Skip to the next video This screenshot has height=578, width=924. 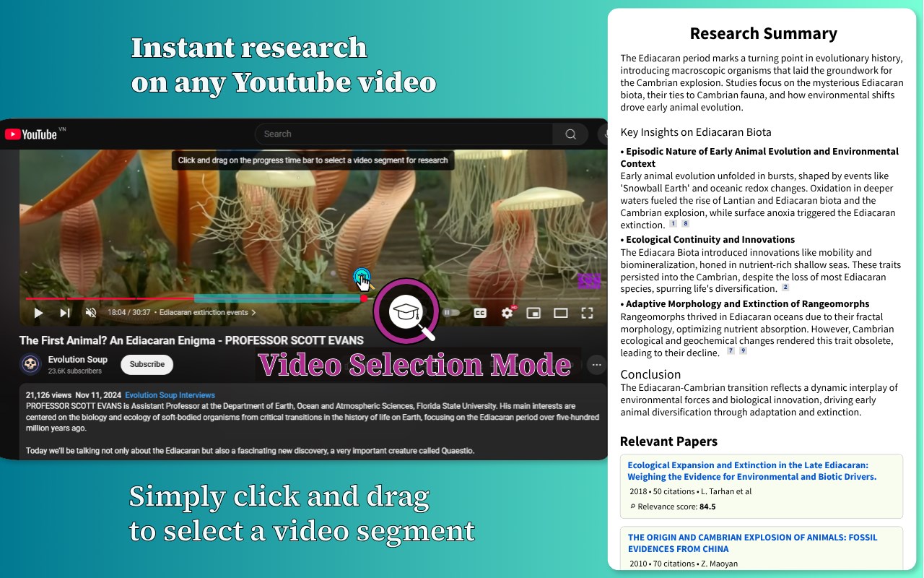click(x=65, y=313)
